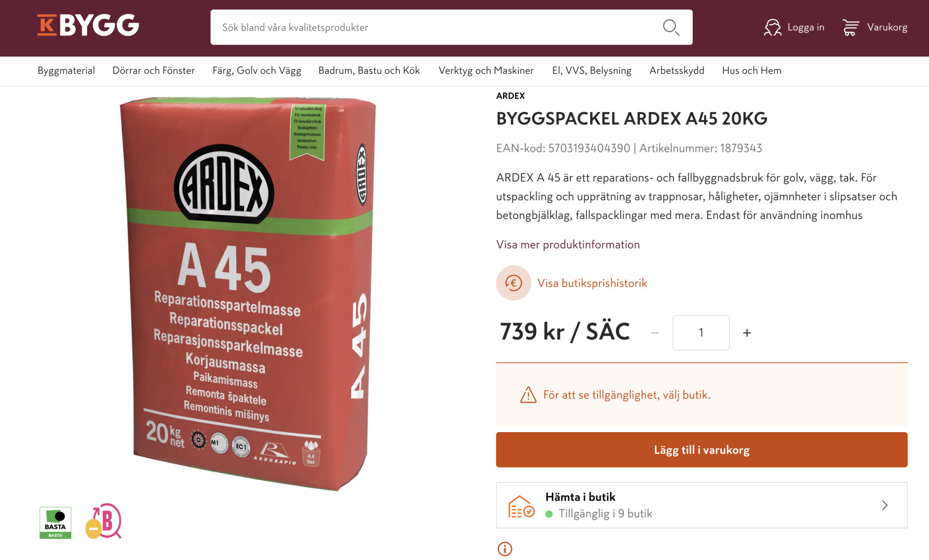
Task: Click the price history euro icon
Action: pyautogui.click(x=513, y=283)
